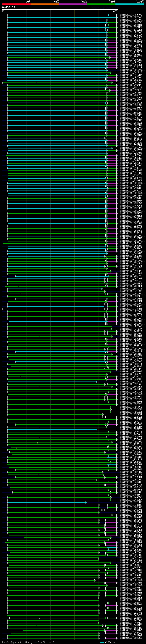Image resolution: width=146 pixels, height=644 pixels.
Task: Select the UniRef100_P15125 row label
Action: [x=131, y=53]
